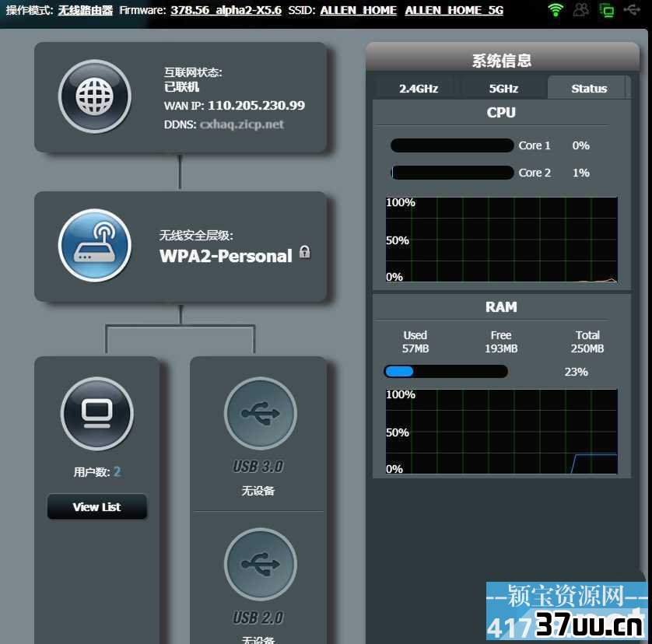Click the green Wi-Fi signal icon
This screenshot has height=644, width=652.
click(555, 9)
